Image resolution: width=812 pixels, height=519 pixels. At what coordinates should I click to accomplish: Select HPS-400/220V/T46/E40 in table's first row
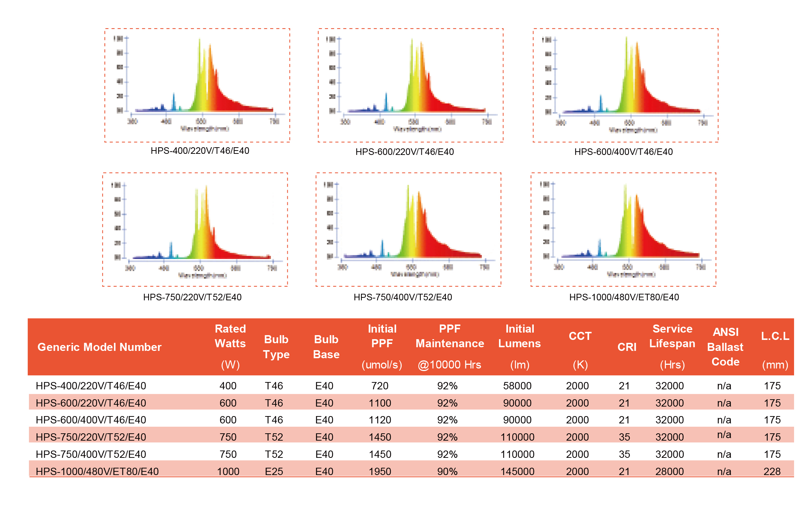click(x=91, y=386)
